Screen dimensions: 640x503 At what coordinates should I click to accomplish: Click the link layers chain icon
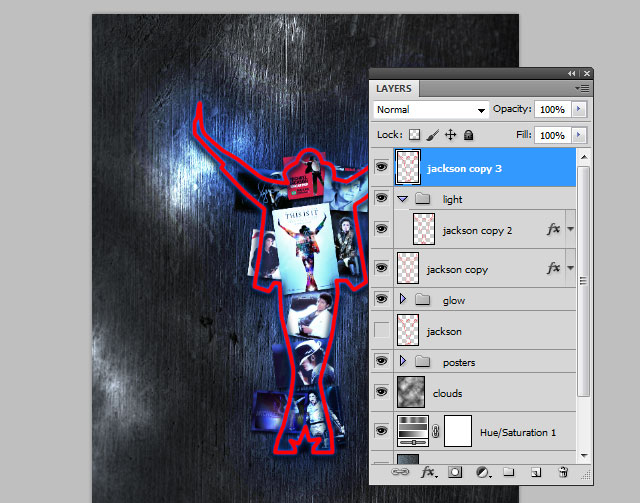click(x=400, y=472)
